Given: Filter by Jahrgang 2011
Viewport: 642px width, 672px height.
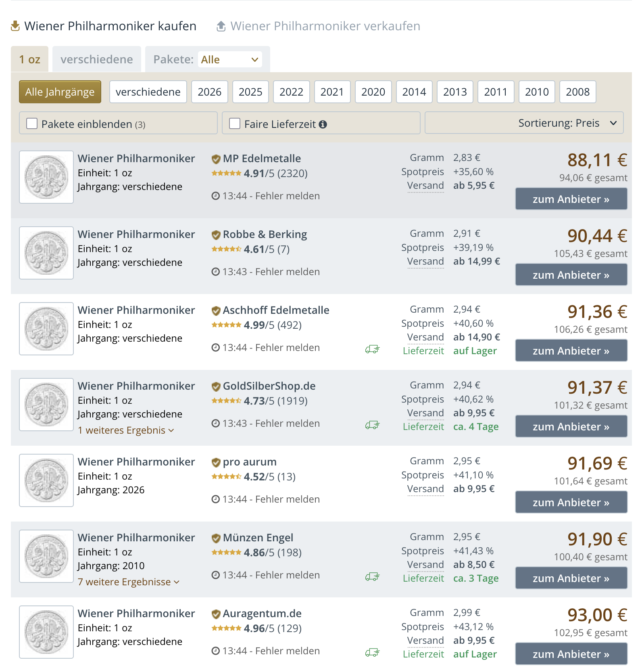Looking at the screenshot, I should pyautogui.click(x=496, y=92).
